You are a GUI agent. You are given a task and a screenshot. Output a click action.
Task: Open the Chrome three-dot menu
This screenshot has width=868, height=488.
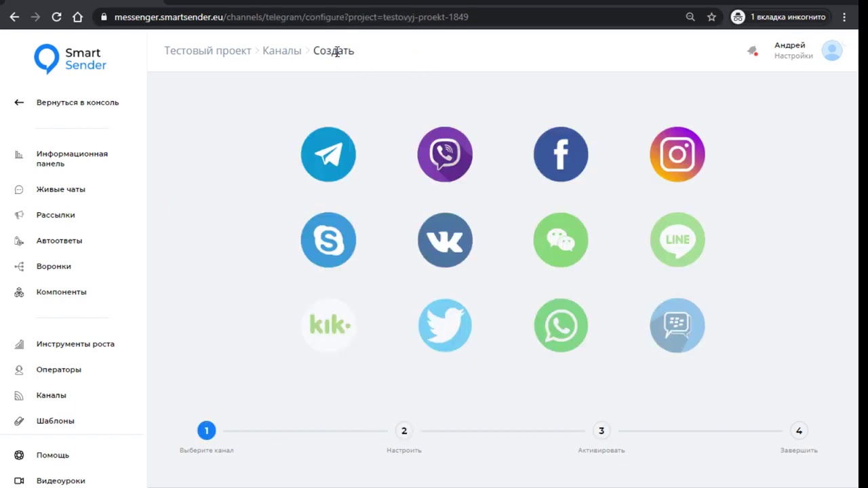click(x=844, y=17)
